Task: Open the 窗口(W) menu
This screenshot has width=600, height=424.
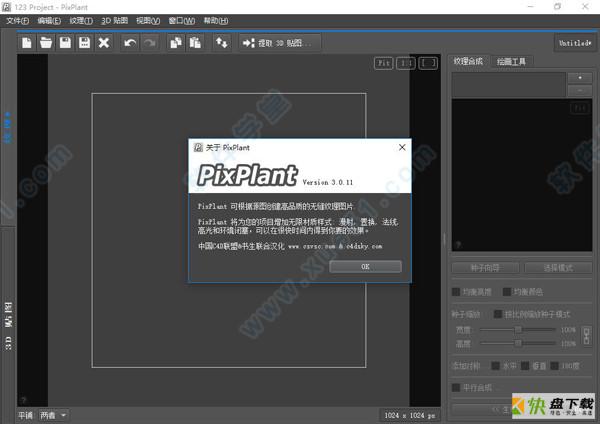Action: [182, 21]
